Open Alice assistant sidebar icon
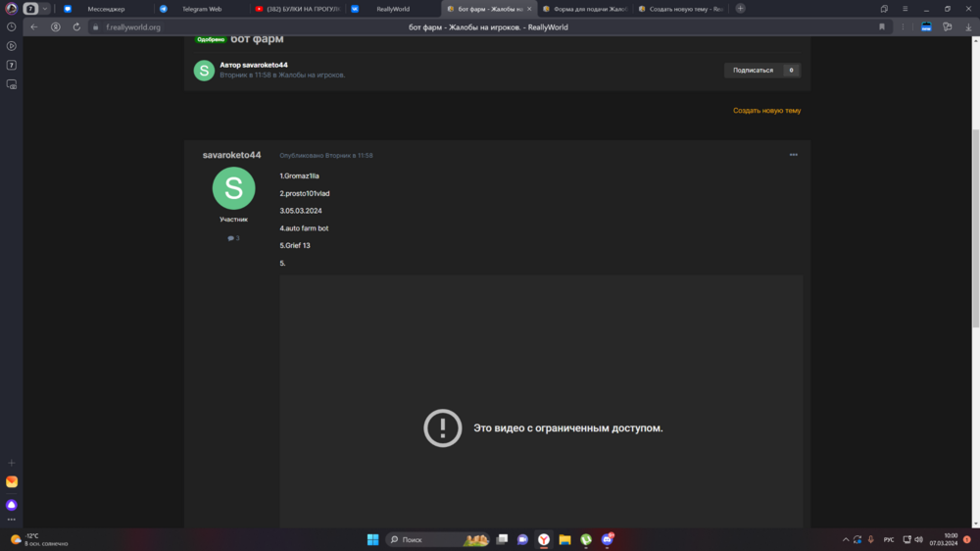 coord(11,505)
